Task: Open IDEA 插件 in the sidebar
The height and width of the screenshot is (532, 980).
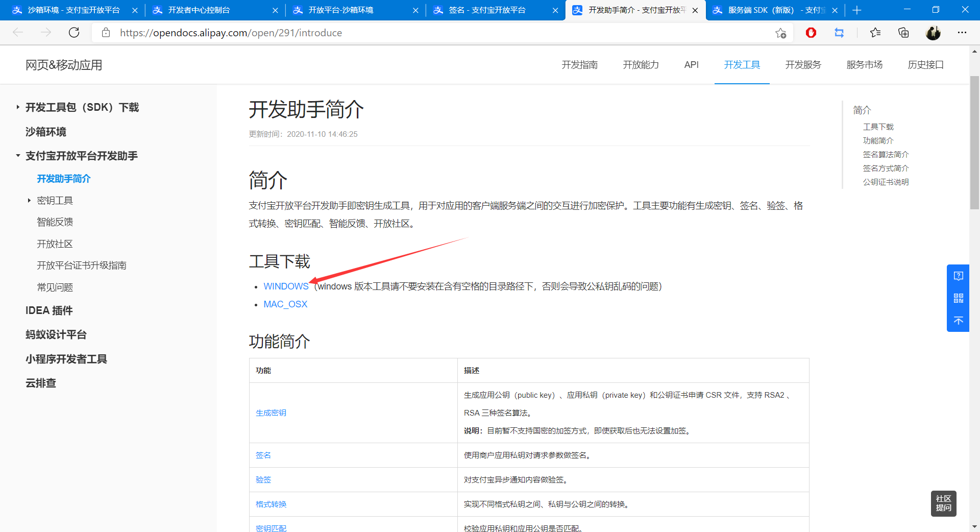Action: 49,310
